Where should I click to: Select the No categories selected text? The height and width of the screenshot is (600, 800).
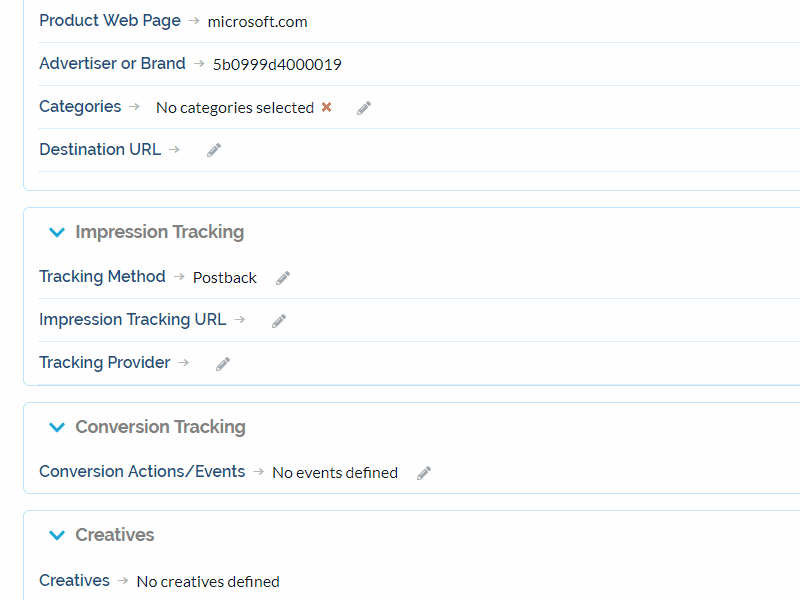(x=235, y=107)
